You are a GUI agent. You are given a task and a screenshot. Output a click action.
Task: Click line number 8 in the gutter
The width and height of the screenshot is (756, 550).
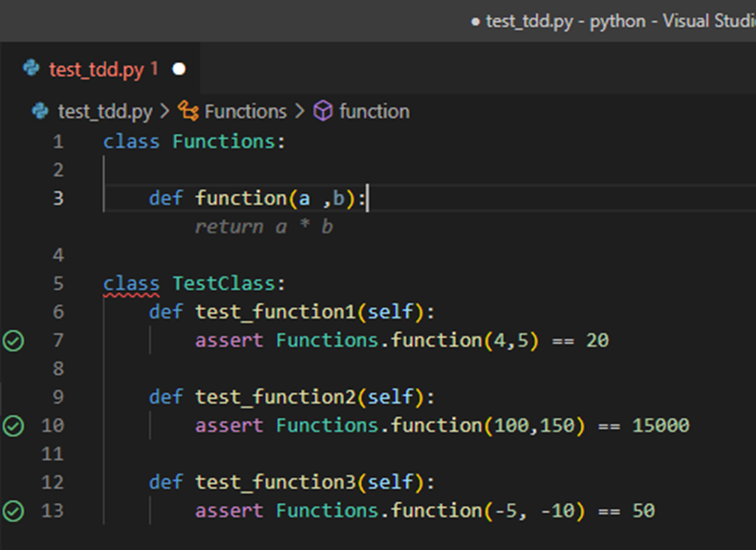pos(58,369)
